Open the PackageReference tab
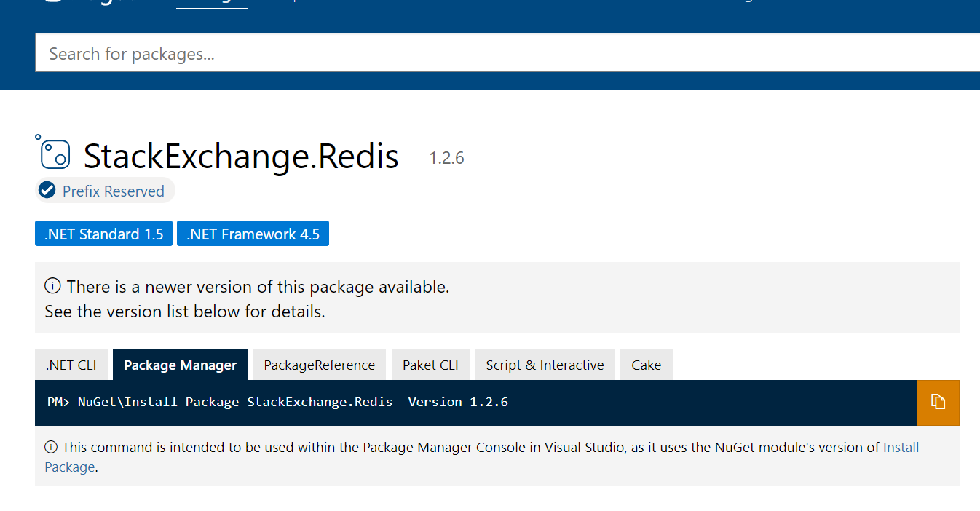 [x=320, y=365]
